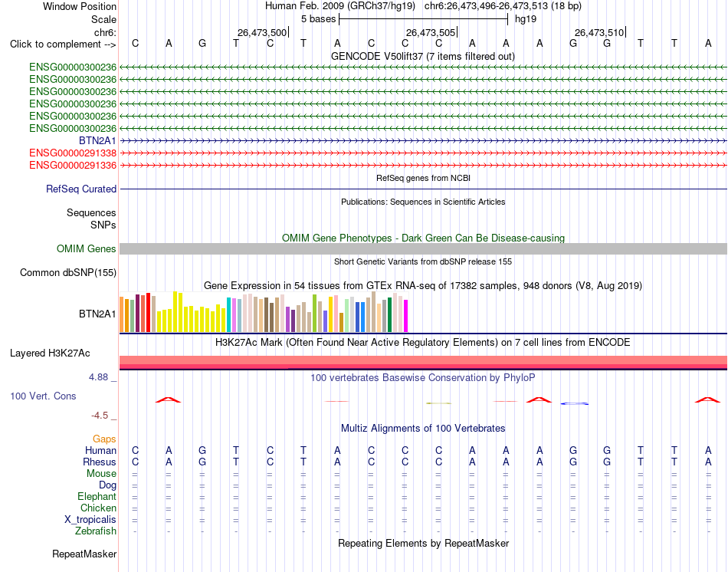Viewport: 728px width, 572px height.
Task: Click the 4.88 PhyloP upper limit value
Action: coord(98,376)
